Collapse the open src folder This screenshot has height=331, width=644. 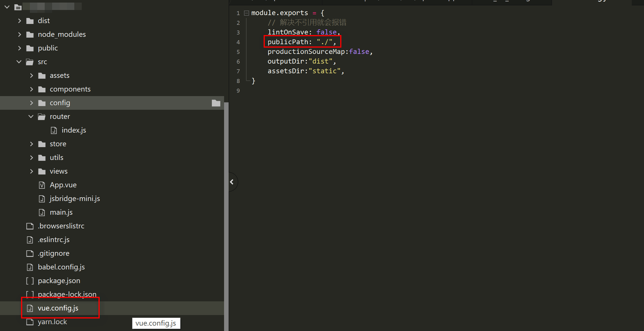pyautogui.click(x=19, y=62)
